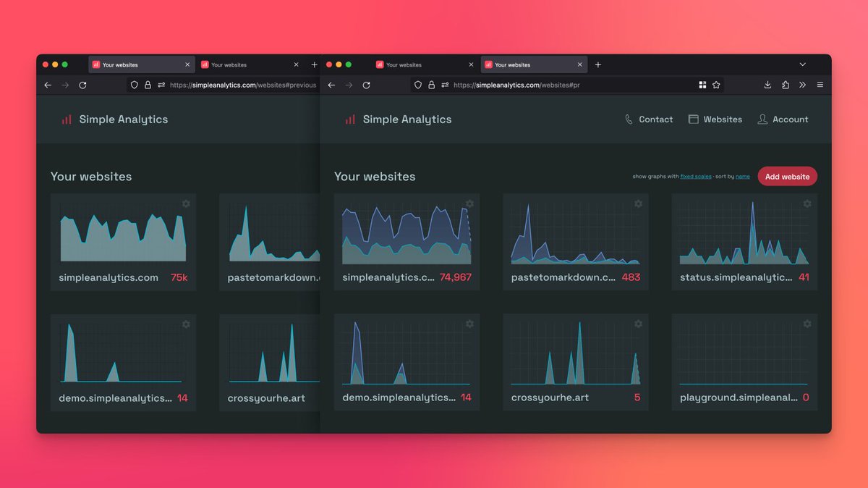This screenshot has height=488, width=868.
Task: Open settings gear on left window's simpleanalytics.com card
Action: click(186, 203)
